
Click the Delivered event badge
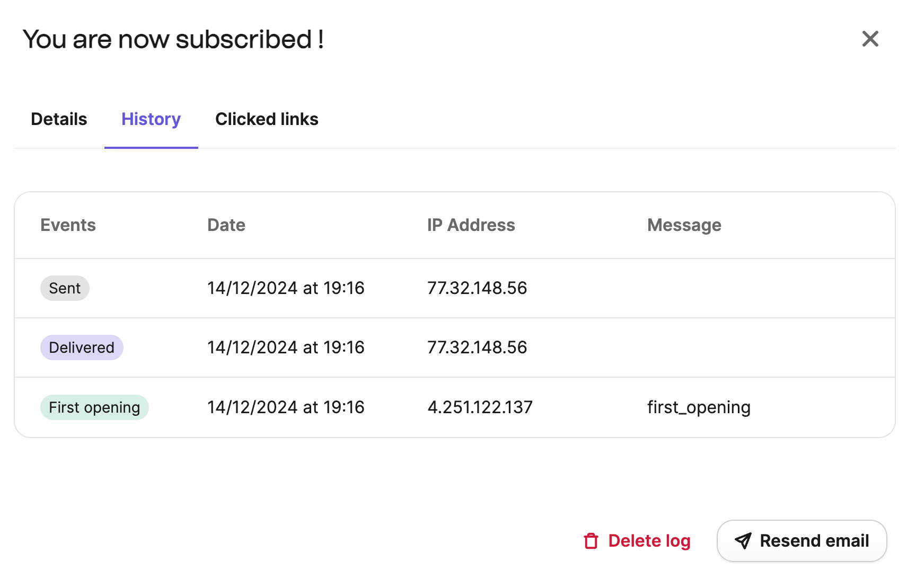point(82,348)
